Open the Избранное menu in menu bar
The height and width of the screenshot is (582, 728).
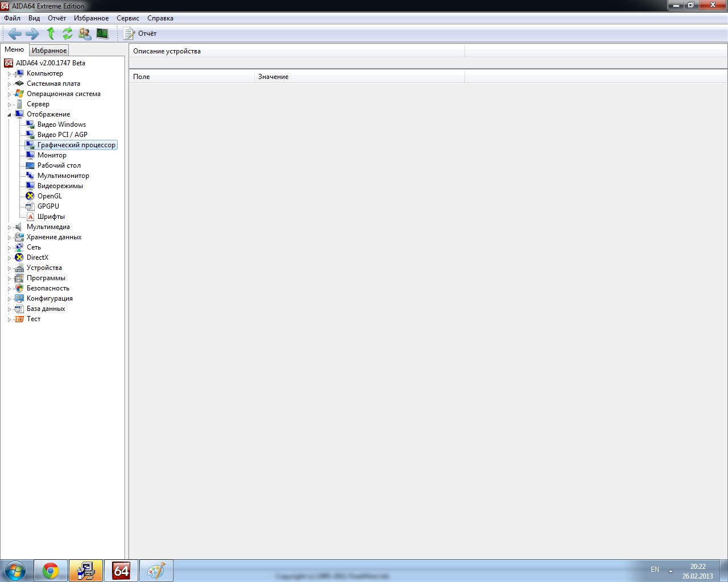91,18
